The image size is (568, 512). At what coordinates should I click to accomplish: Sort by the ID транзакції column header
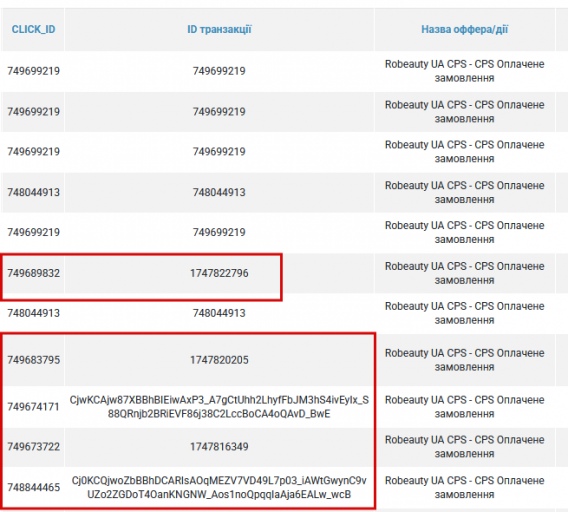click(219, 29)
